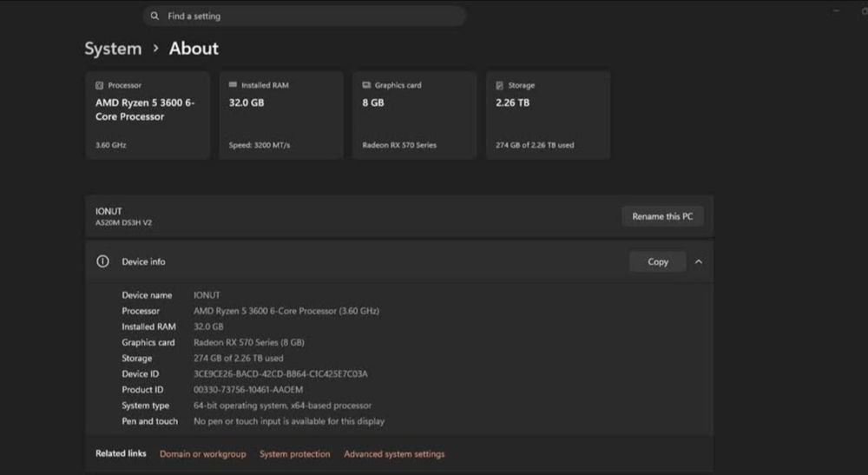868x475 pixels.
Task: Click the 3.60 GHz text
Action: (x=111, y=145)
